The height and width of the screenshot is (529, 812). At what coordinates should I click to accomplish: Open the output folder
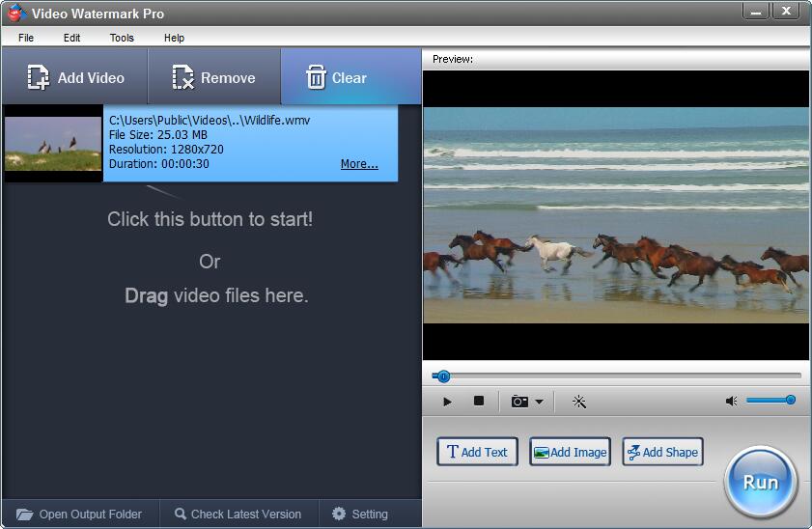[x=79, y=514]
